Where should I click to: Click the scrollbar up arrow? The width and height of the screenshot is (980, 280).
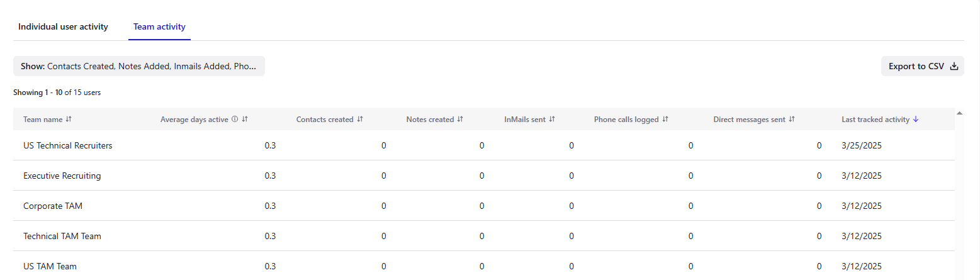tap(959, 113)
